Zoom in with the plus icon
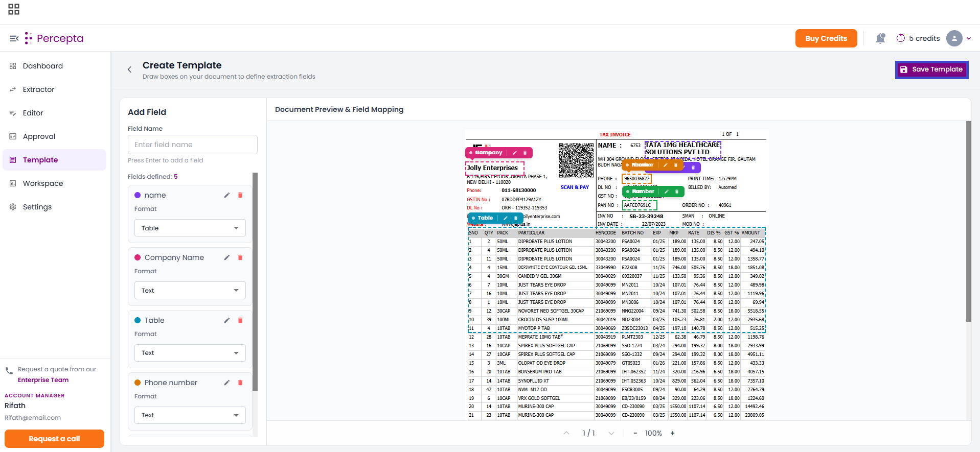The width and height of the screenshot is (980, 452). 673,433
